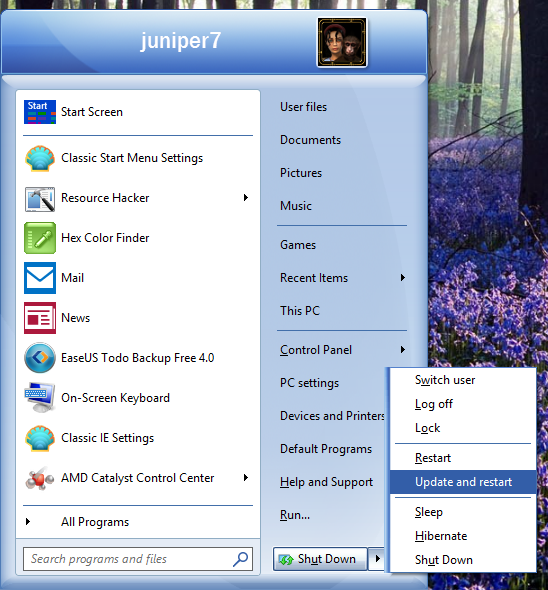Open the All Programs list

[95, 522]
